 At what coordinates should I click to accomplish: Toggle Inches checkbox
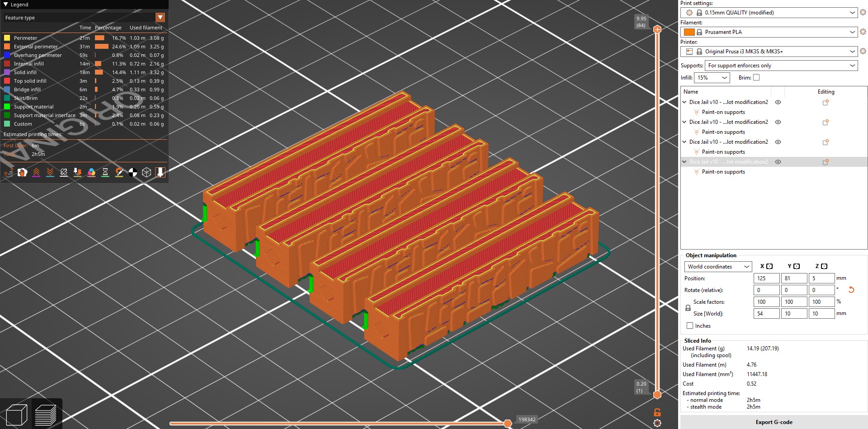tap(690, 325)
